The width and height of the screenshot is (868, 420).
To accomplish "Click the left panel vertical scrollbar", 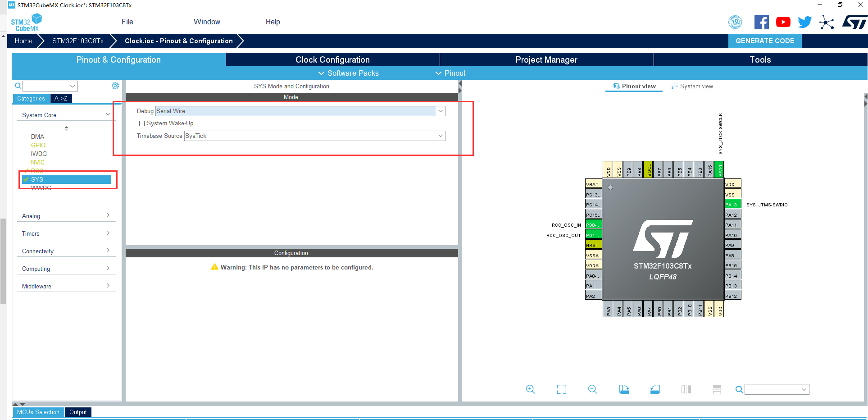I will [4, 261].
